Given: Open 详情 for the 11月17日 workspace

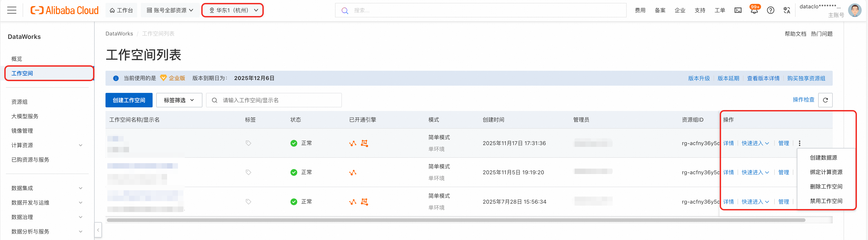Looking at the screenshot, I should pos(728,143).
